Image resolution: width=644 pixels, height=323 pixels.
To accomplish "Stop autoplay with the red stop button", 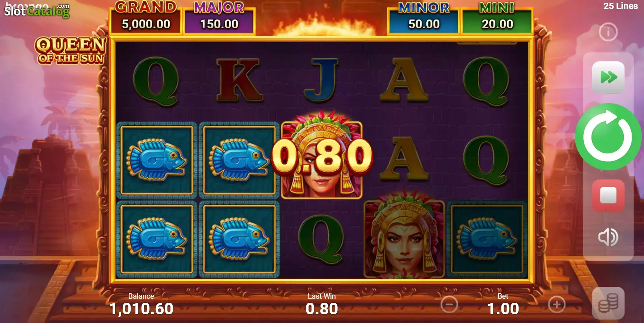I will 608,196.
